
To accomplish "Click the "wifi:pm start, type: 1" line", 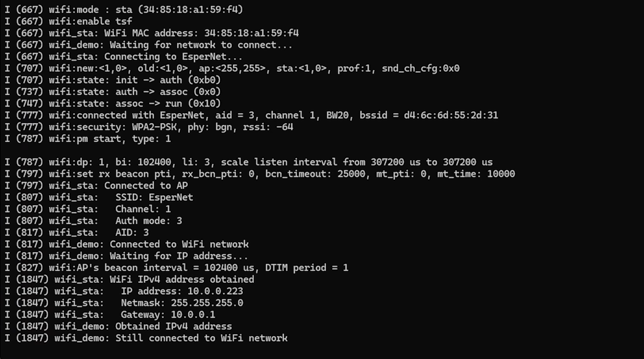I will coord(110,139).
